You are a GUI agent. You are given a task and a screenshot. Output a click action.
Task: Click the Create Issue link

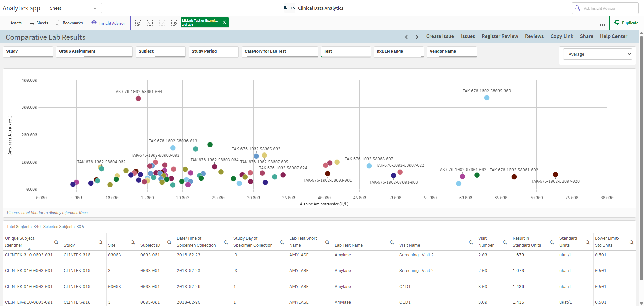(440, 36)
